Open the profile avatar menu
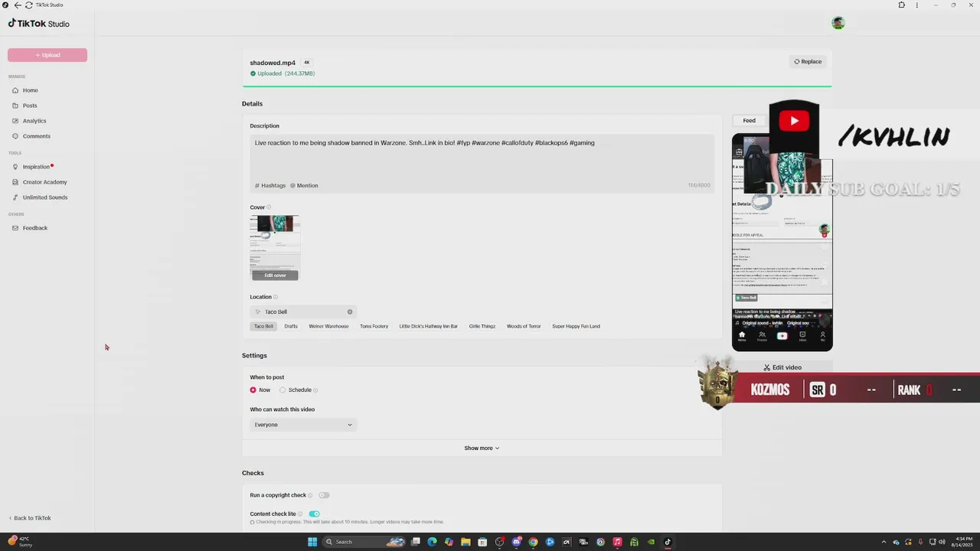980x551 pixels. (x=838, y=23)
